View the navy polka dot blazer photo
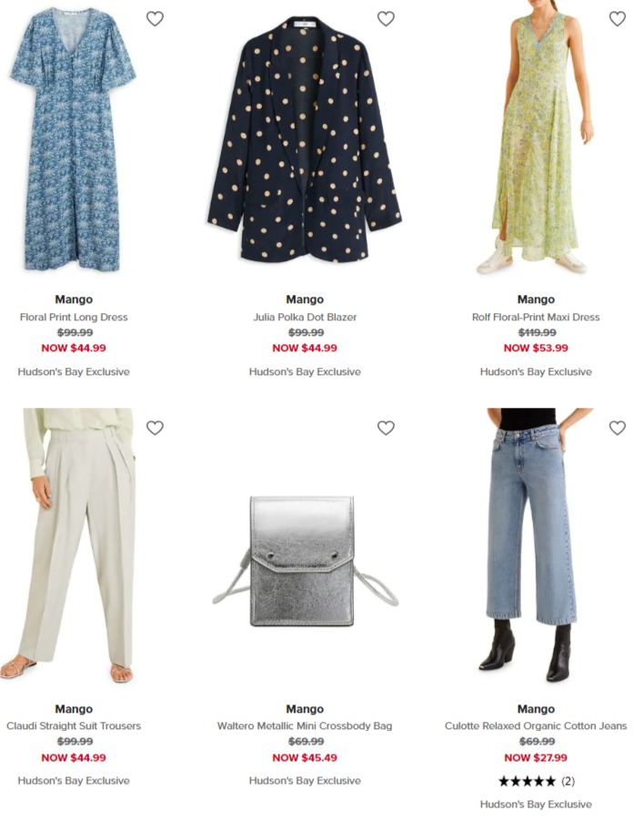 click(x=305, y=140)
